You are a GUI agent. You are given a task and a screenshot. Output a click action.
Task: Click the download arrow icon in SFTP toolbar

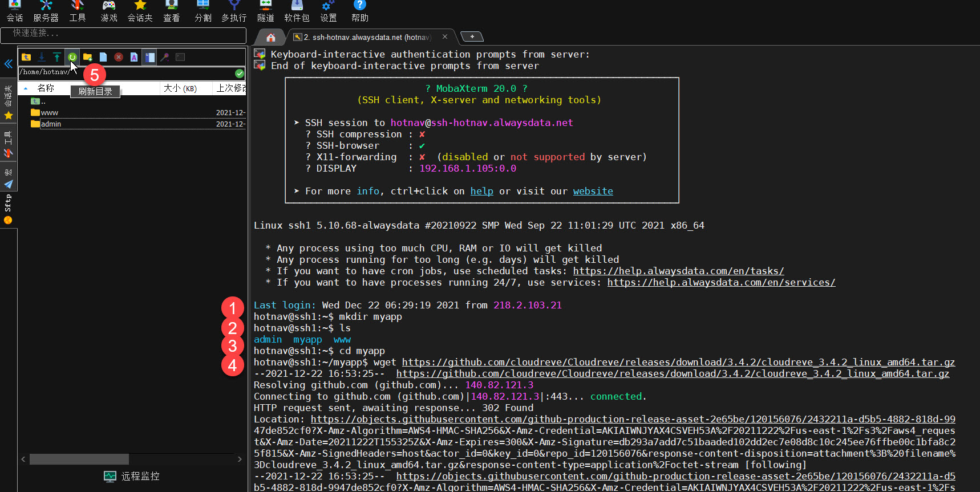tap(42, 57)
